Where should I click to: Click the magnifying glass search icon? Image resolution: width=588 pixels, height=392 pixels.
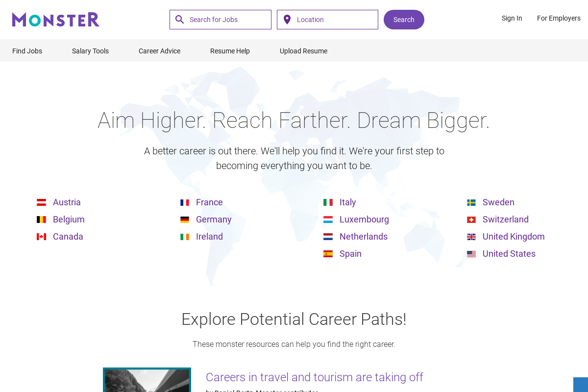pos(180,20)
